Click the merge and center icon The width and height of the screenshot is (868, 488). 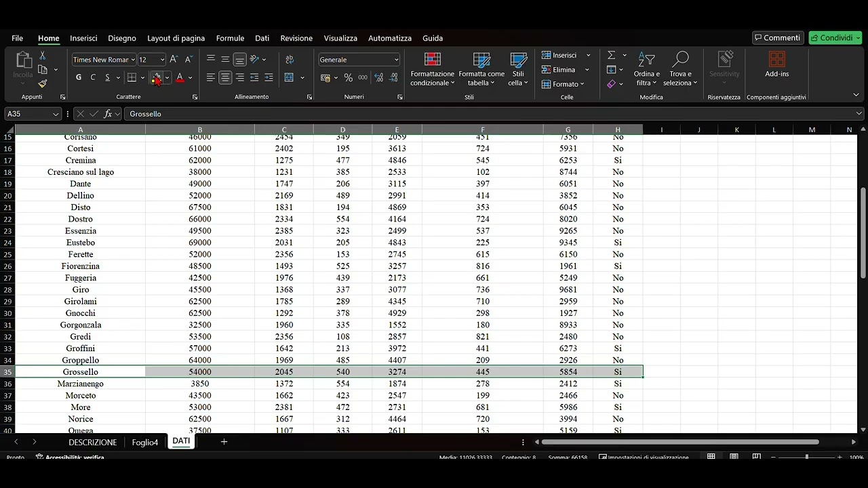click(290, 78)
